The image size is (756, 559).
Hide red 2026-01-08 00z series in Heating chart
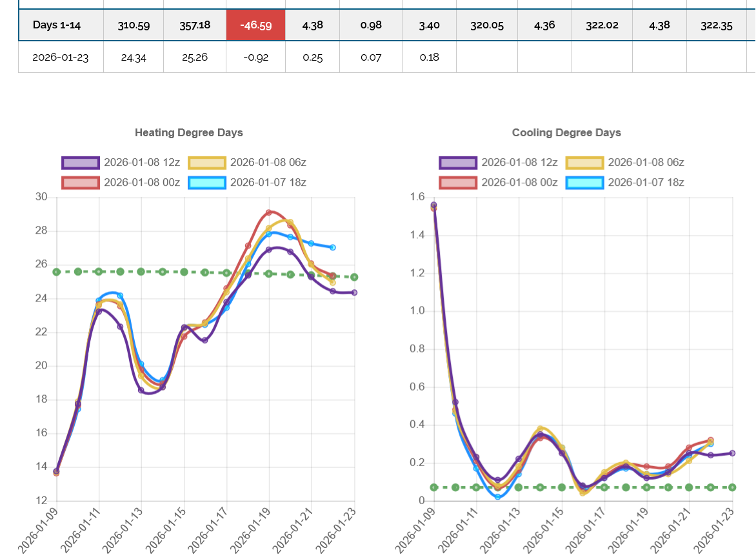tap(81, 182)
